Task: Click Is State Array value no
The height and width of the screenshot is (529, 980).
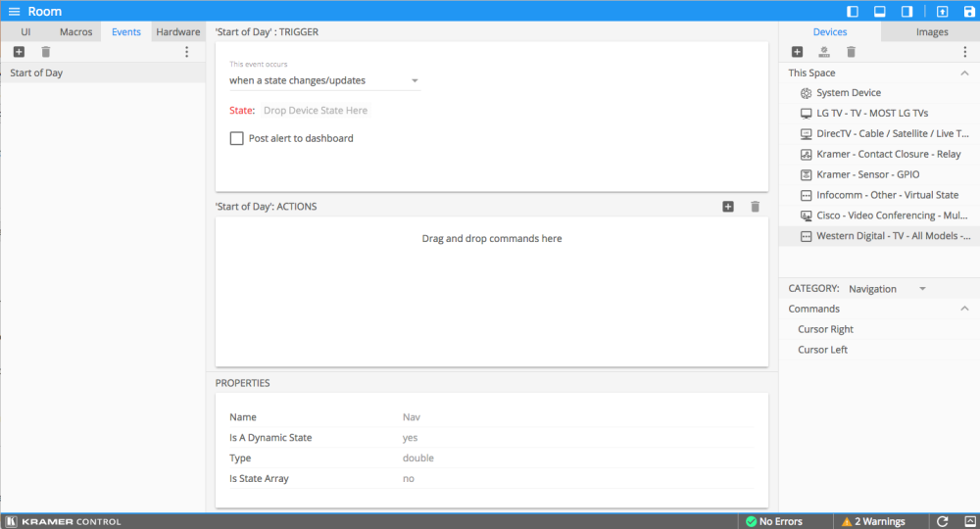Action: [408, 478]
